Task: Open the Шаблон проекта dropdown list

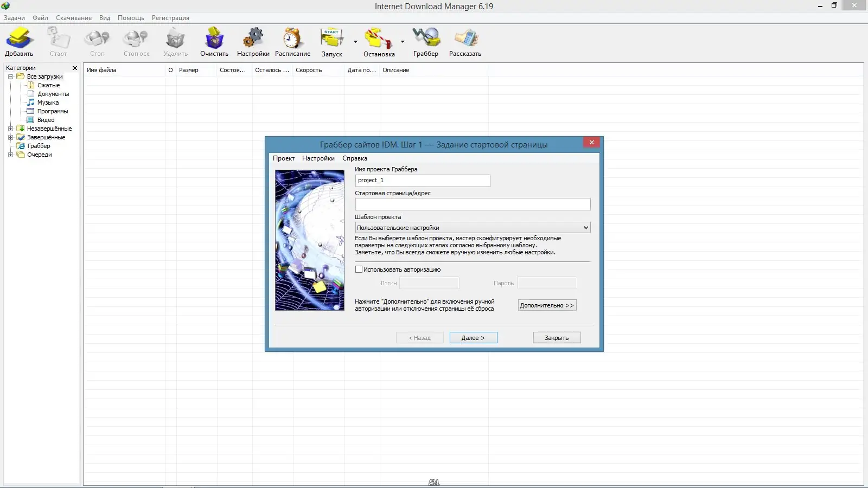Action: click(586, 227)
